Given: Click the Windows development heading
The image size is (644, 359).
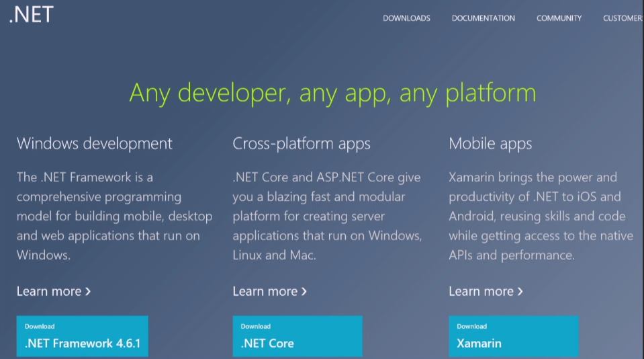Looking at the screenshot, I should (x=95, y=143).
